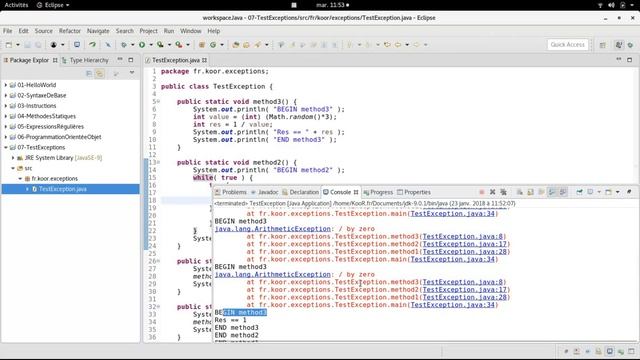Click the New Java Class icon
This screenshot has width=640, height=360.
click(x=213, y=45)
